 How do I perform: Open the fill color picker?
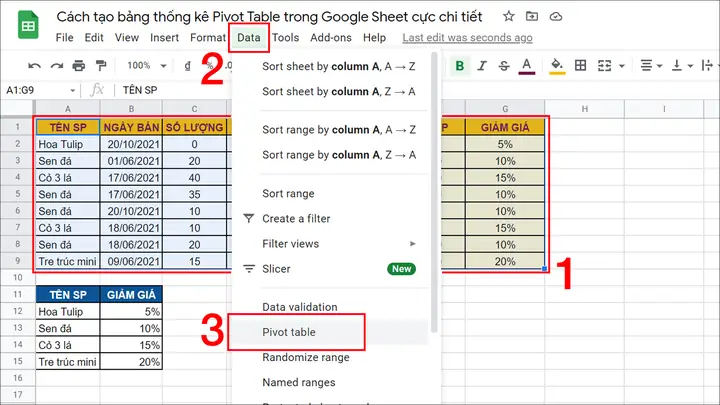tap(557, 66)
